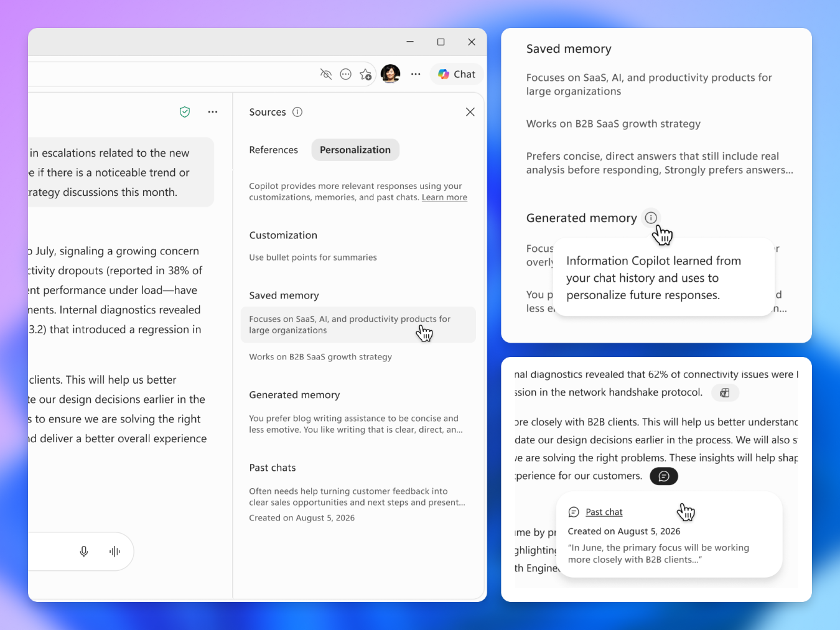Add page to favorites with the star-plus icon

(x=366, y=75)
